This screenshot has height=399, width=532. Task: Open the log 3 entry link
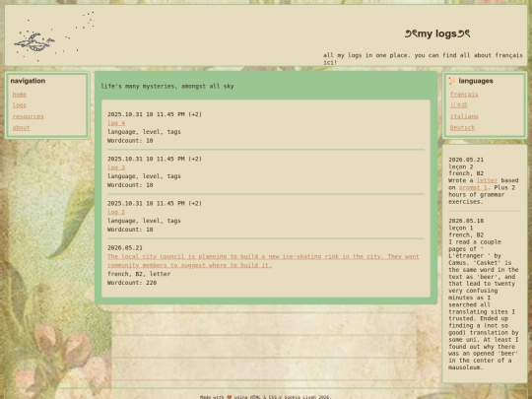click(116, 167)
